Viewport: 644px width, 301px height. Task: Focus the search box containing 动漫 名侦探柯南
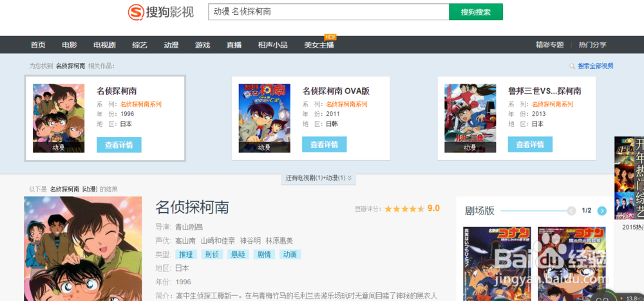pos(328,12)
